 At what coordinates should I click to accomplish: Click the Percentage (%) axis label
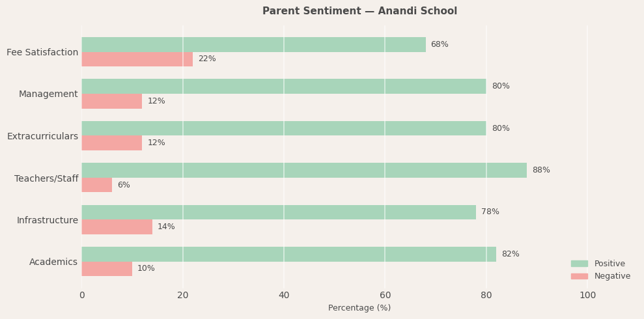click(x=359, y=308)
